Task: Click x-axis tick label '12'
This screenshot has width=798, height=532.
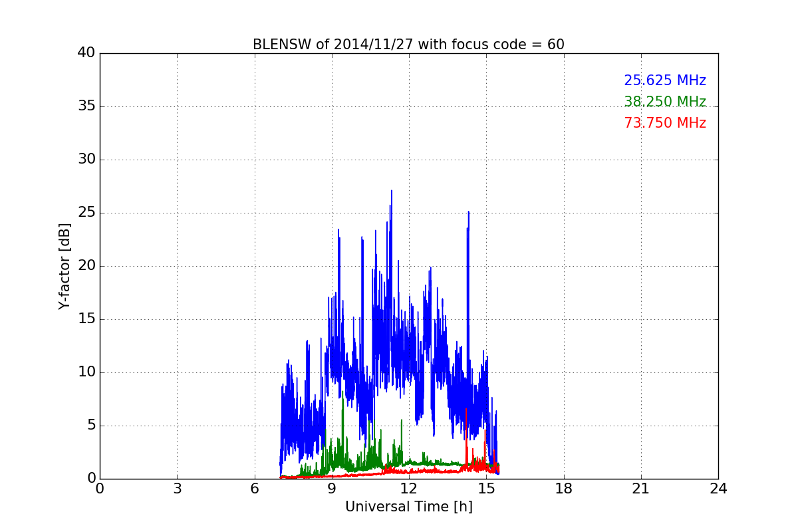Action: pos(409,489)
